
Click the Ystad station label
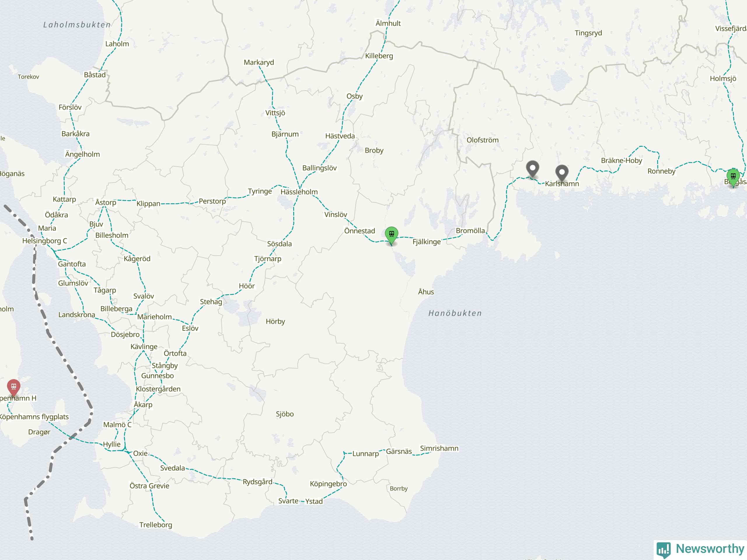314,501
